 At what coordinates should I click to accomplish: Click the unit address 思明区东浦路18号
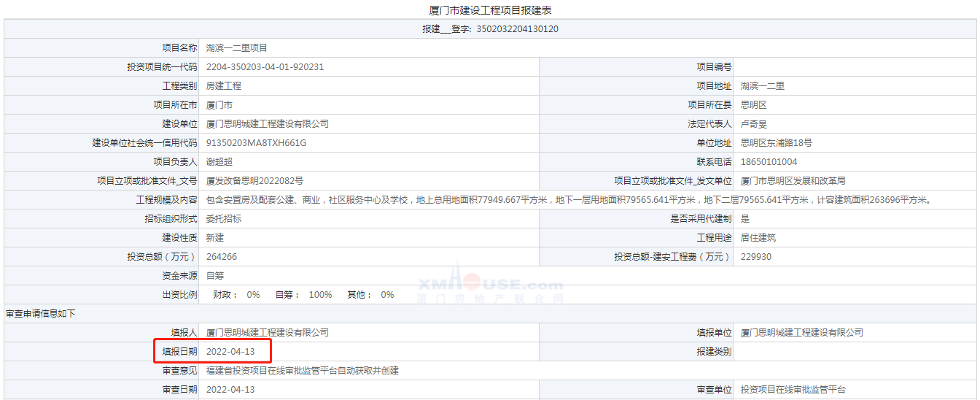point(776,143)
